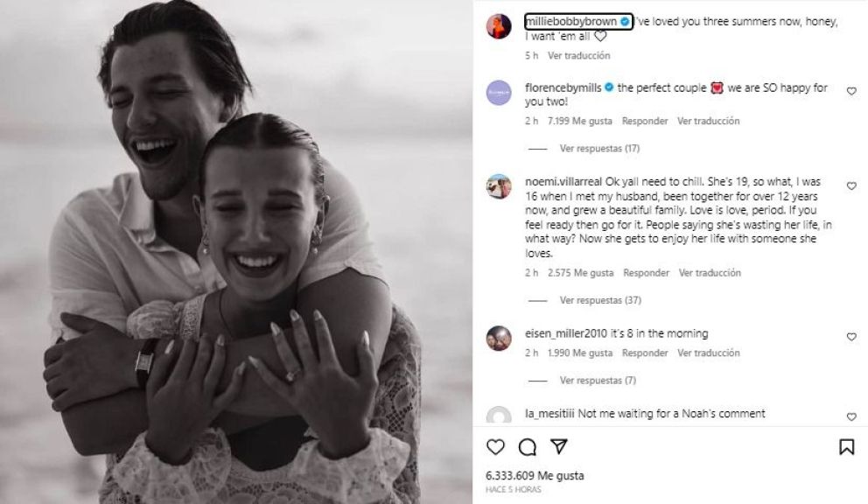The width and height of the screenshot is (868, 504).
Task: Like the la_mesitiii comment
Action: pyautogui.click(x=850, y=417)
